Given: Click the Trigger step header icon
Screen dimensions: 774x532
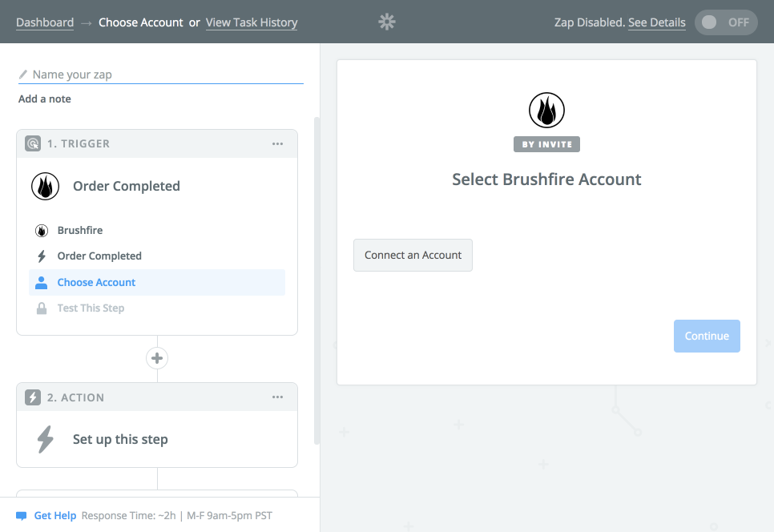Looking at the screenshot, I should (x=33, y=143).
